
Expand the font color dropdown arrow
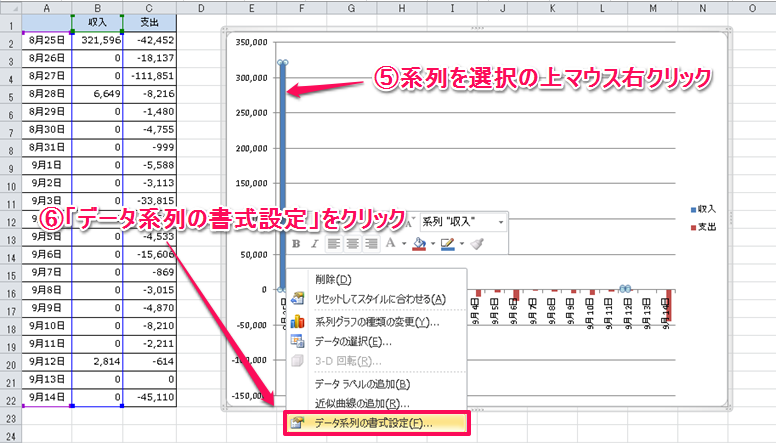[x=402, y=243]
